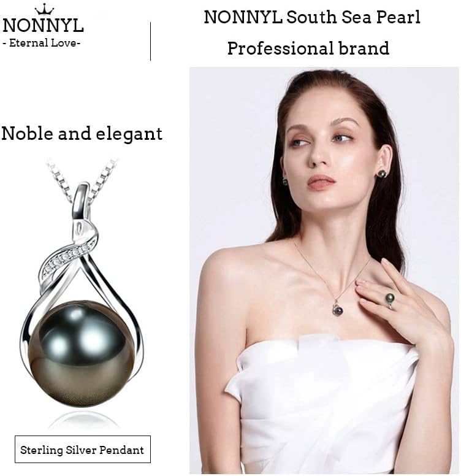Screen dimensions: 461x476
Task: Click the Professional brand text
Action: [308, 48]
